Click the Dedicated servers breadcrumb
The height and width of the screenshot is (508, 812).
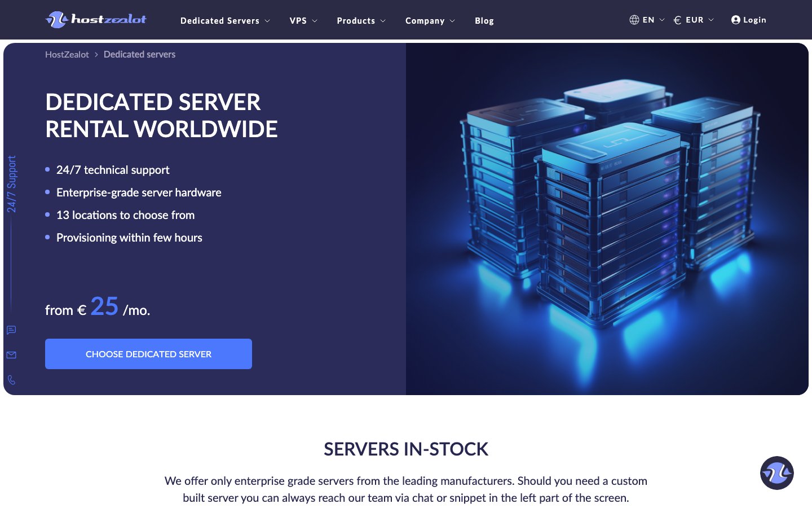pyautogui.click(x=139, y=54)
